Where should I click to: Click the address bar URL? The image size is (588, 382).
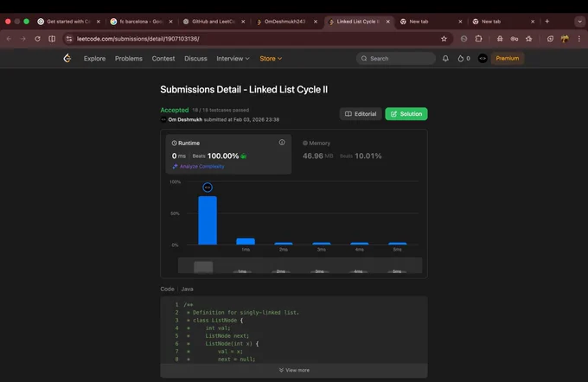pos(138,39)
